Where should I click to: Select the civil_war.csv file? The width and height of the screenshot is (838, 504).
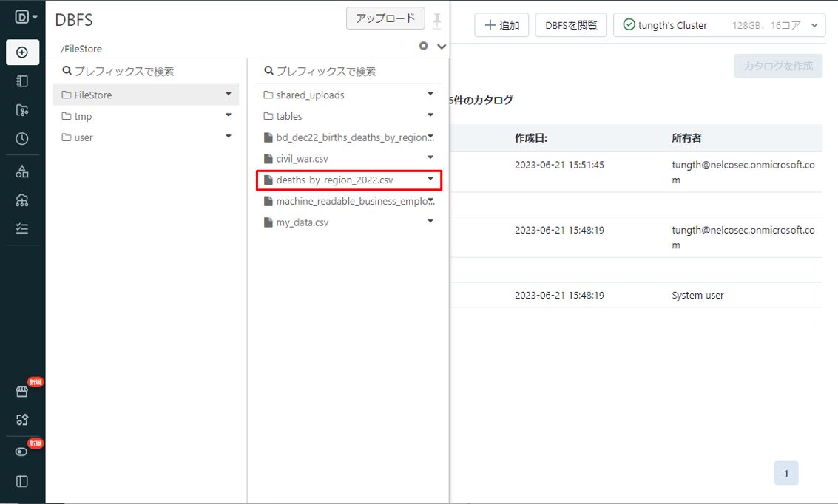(348, 159)
